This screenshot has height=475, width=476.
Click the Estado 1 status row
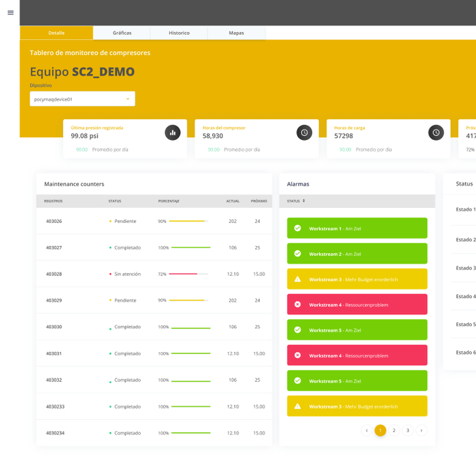pyautogui.click(x=463, y=209)
